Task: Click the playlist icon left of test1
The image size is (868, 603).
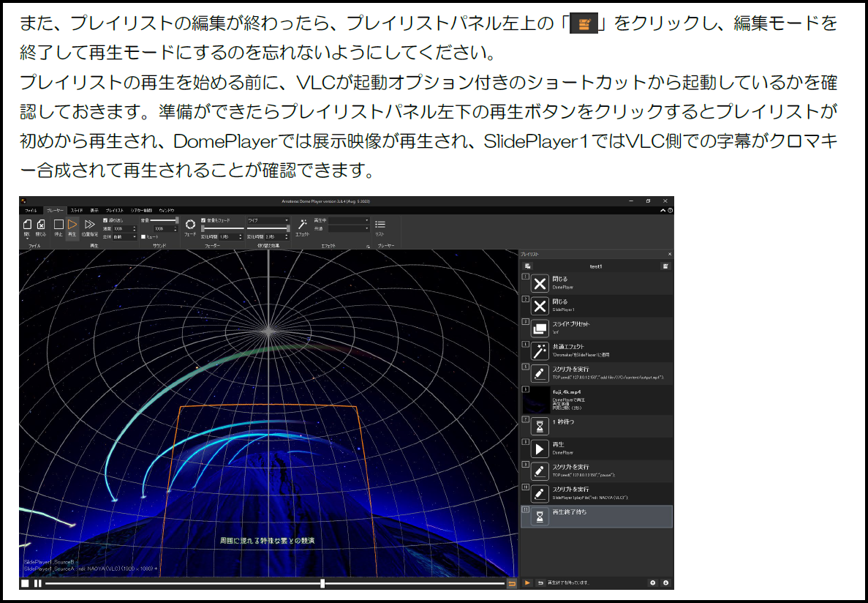Action: click(527, 266)
